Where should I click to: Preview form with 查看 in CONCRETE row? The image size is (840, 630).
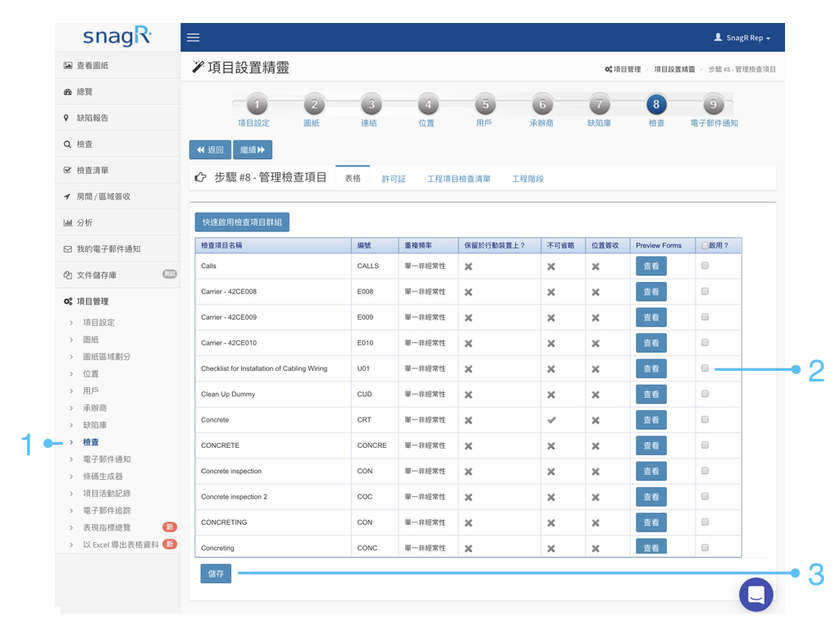click(x=651, y=445)
